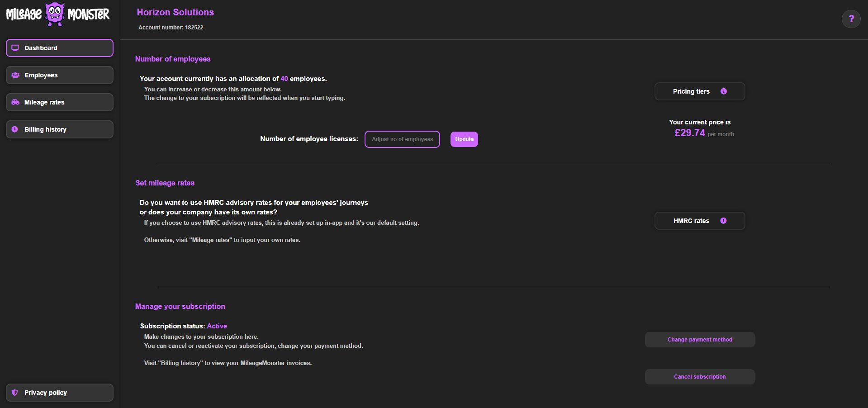Viewport: 868px width, 408px height.
Task: Click the Number of employee licenses label
Action: pyautogui.click(x=309, y=139)
